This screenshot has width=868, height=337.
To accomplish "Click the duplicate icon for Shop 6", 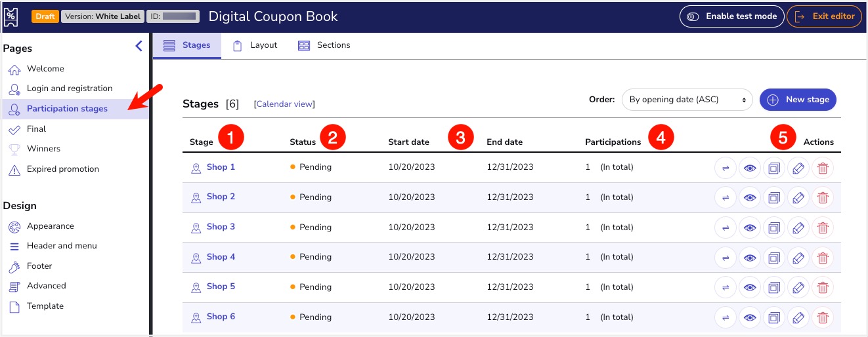I will [774, 317].
